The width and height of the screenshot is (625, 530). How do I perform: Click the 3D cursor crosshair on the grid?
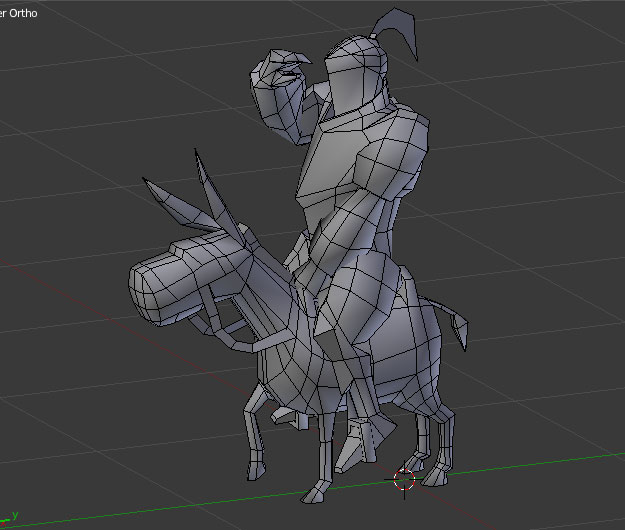pos(404,479)
